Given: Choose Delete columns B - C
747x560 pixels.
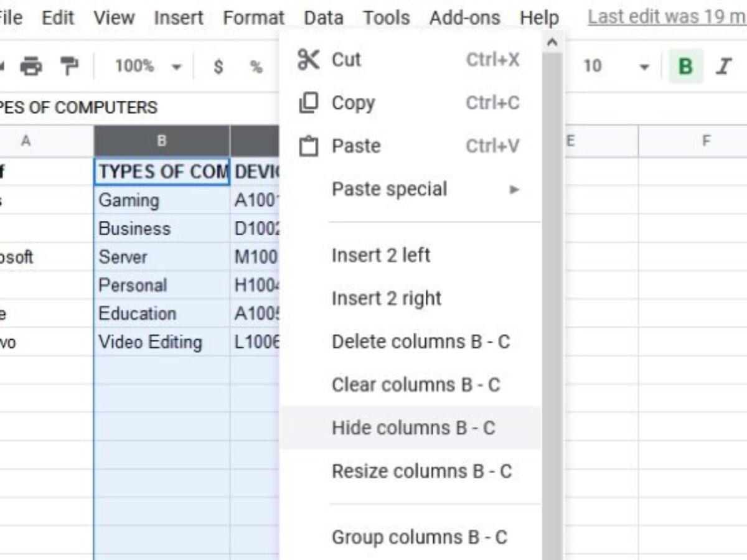Looking at the screenshot, I should coord(421,342).
